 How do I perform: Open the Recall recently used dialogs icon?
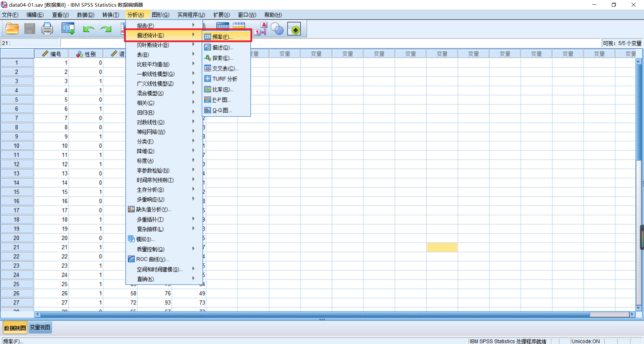click(68, 29)
